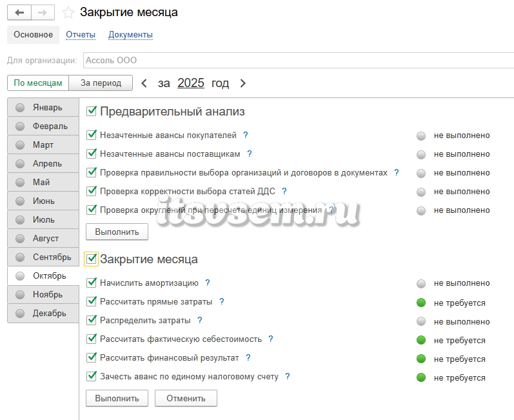Toggle Проверка округлений при пересчете checkbox
This screenshot has width=514, height=420.
(92, 209)
